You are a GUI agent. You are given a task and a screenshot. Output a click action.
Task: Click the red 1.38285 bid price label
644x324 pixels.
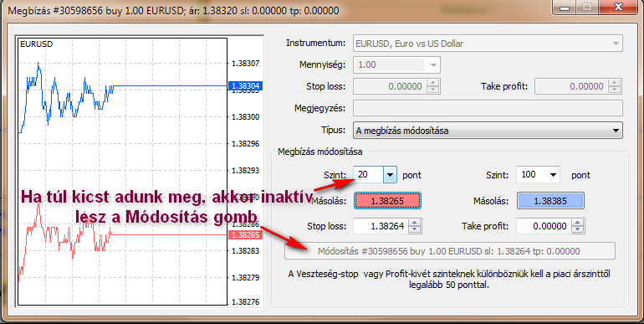245,234
